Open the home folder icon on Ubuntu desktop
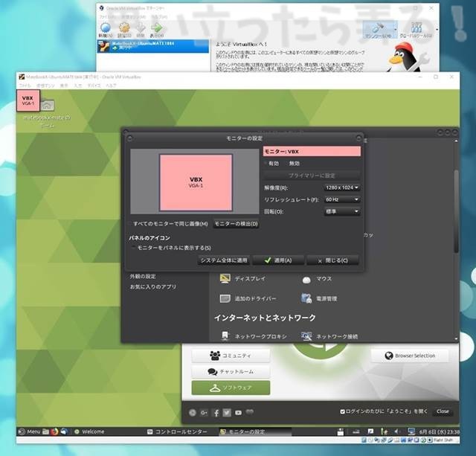 (x=48, y=106)
